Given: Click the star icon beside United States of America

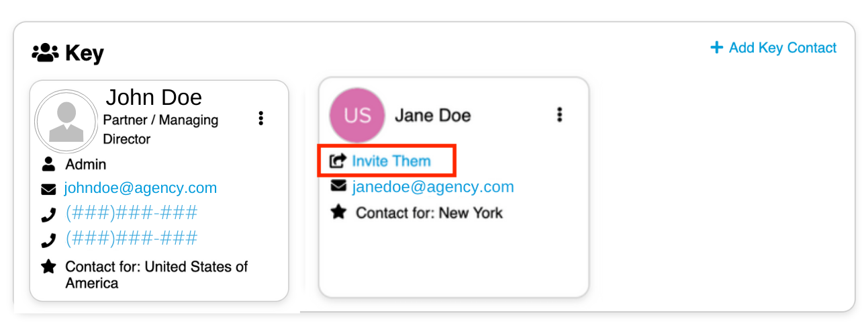Looking at the screenshot, I should coord(48,267).
